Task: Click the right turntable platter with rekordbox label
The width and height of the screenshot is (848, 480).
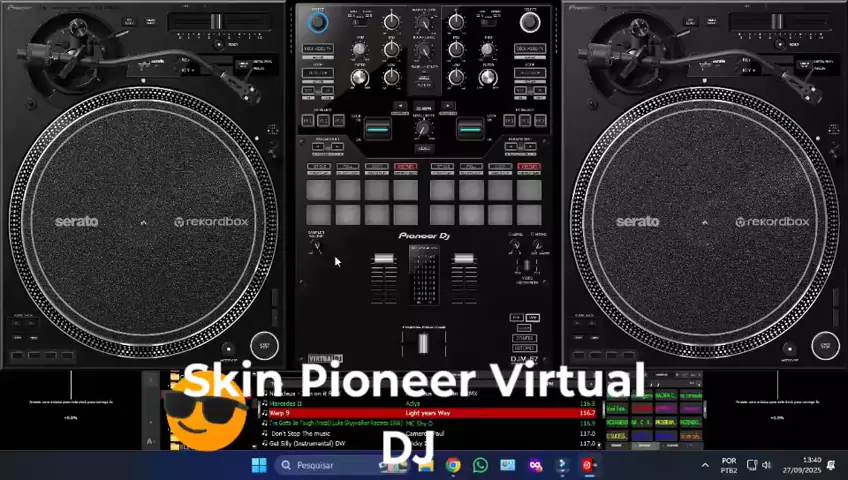Action: click(x=704, y=222)
